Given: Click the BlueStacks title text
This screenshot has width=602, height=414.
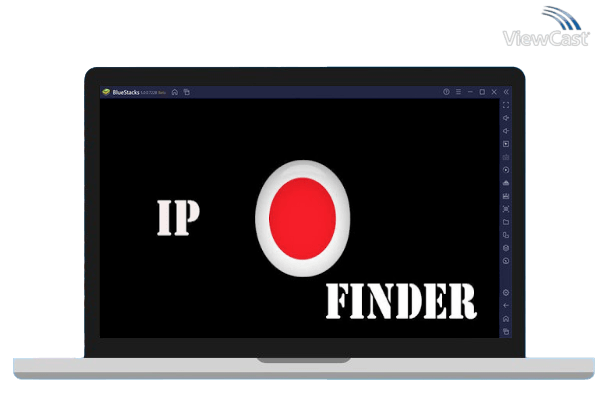Looking at the screenshot, I should [126, 92].
